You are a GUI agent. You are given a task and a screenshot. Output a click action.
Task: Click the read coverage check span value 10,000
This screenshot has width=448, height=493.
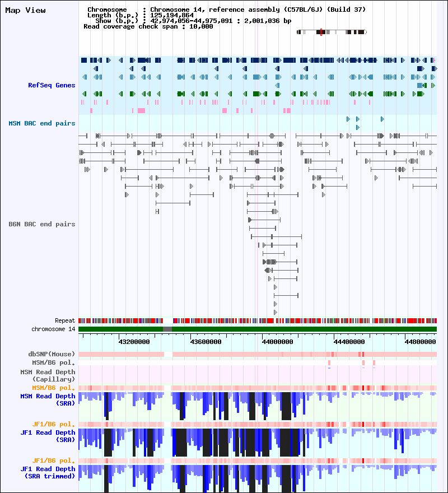[x=201, y=26]
